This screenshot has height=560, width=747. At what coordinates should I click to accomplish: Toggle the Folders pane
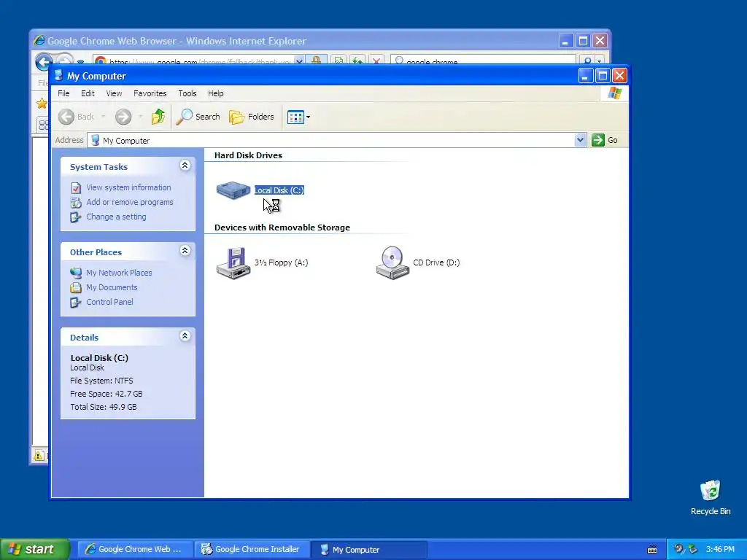[252, 117]
